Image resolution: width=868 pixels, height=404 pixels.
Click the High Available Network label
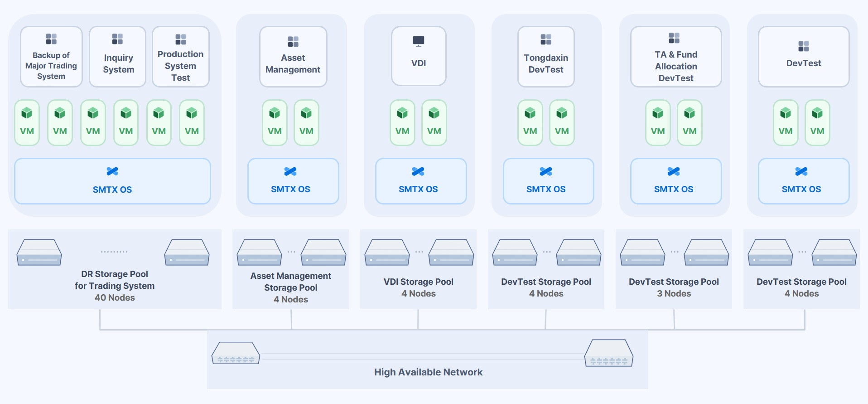tap(428, 372)
